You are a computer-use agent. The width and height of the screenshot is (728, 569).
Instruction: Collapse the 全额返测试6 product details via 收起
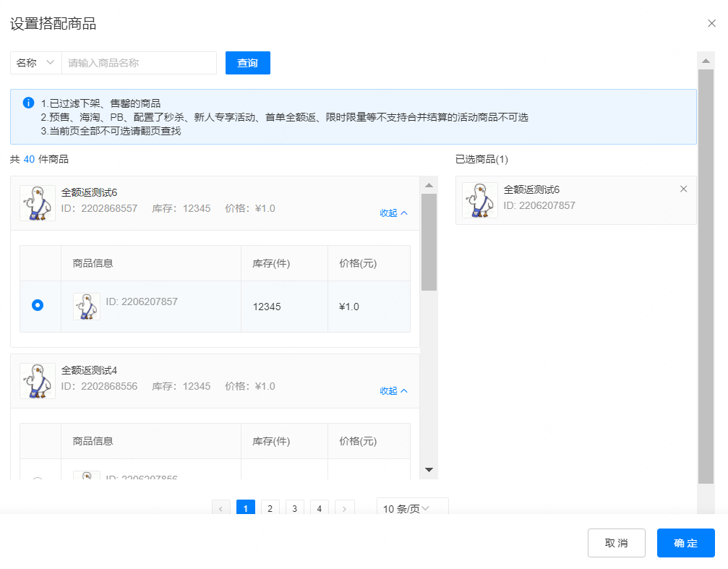[x=394, y=213]
